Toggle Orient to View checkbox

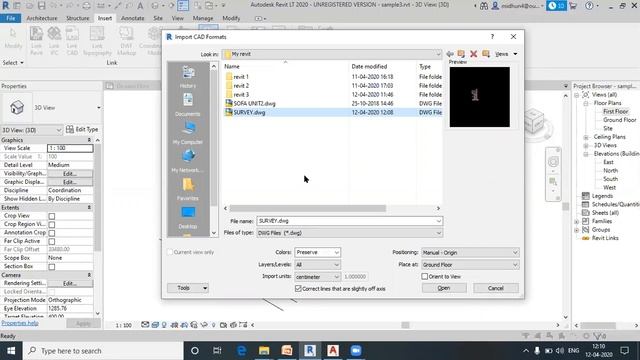[x=424, y=277]
